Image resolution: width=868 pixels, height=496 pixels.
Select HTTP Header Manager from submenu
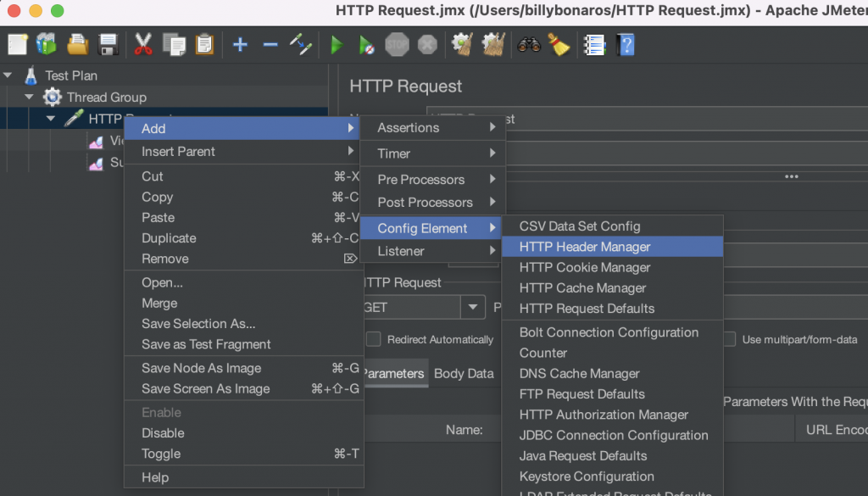pyautogui.click(x=585, y=247)
